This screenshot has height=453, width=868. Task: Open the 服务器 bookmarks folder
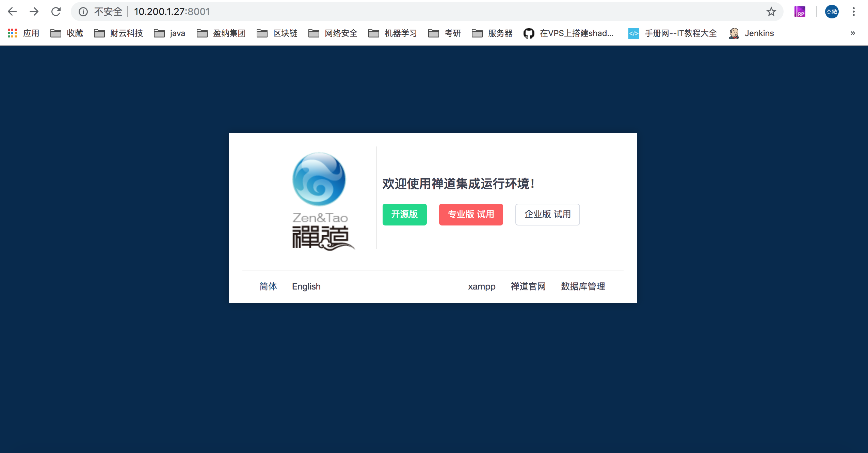[492, 33]
